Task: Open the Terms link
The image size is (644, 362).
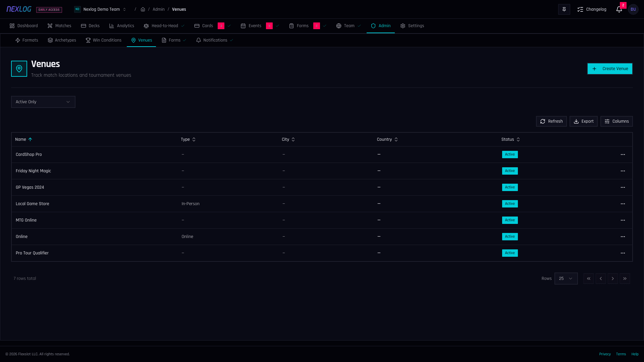Action: click(x=621, y=354)
